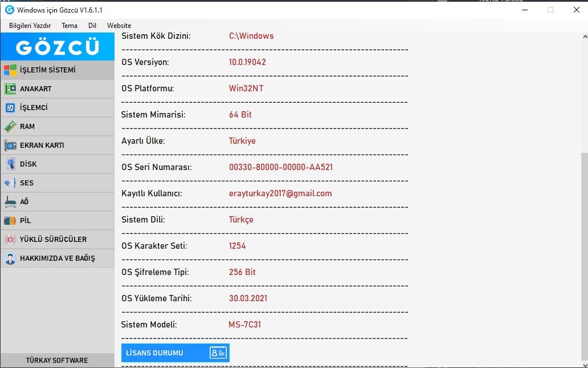
Task: Select the İŞLETİM SİSTEMİ section
Action: pos(58,70)
